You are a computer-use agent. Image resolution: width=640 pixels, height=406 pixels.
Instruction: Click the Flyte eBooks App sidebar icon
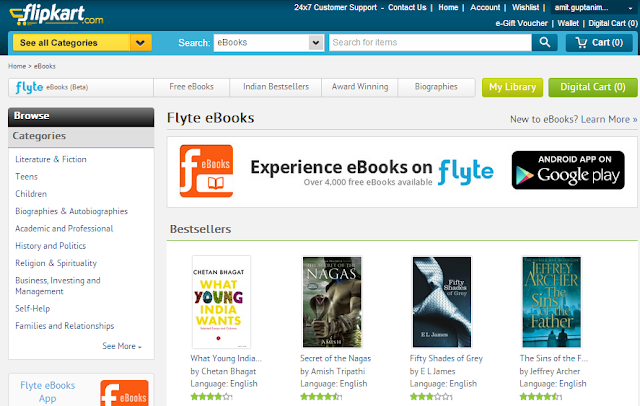pos(124,393)
